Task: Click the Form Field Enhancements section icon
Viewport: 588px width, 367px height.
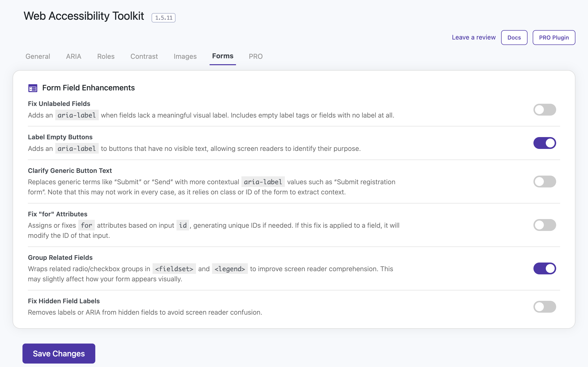Action: [x=33, y=88]
